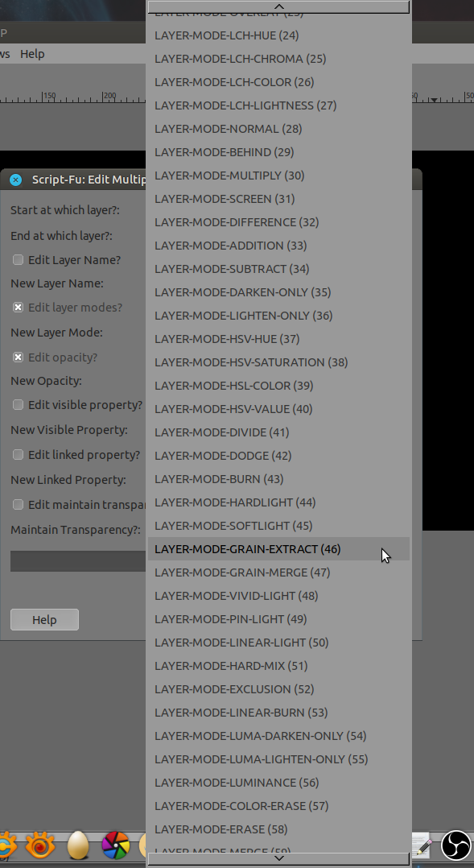Pick LAYER-MODE-HSV-VALUE (40)
Image resolution: width=474 pixels, height=868 pixels.
[x=278, y=408]
